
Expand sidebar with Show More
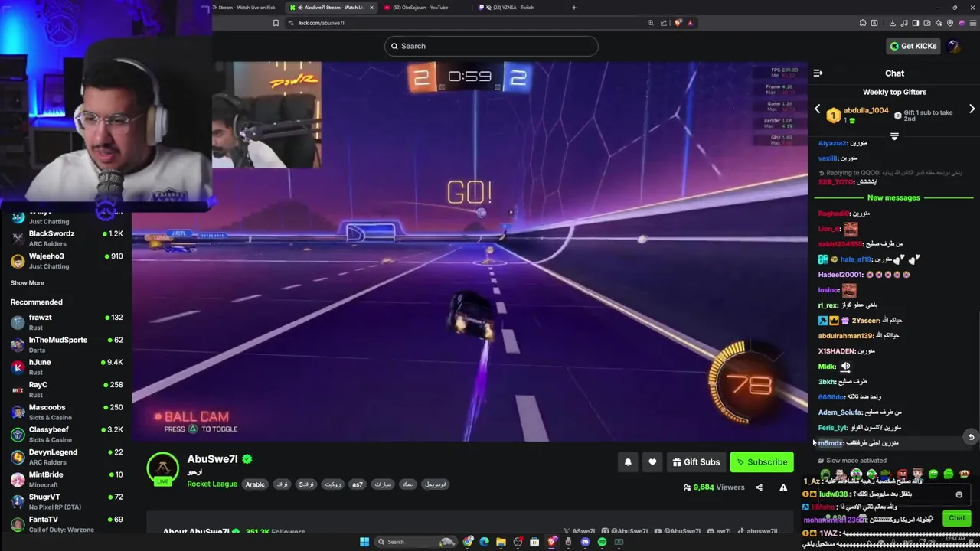pyautogui.click(x=28, y=283)
